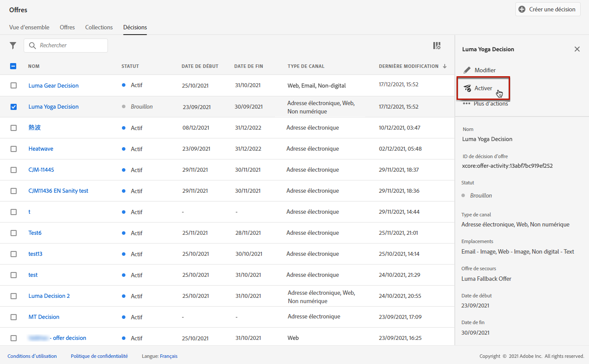Check the Luma Gear Decision row checkbox
The height and width of the screenshot is (364, 589).
[14, 85]
